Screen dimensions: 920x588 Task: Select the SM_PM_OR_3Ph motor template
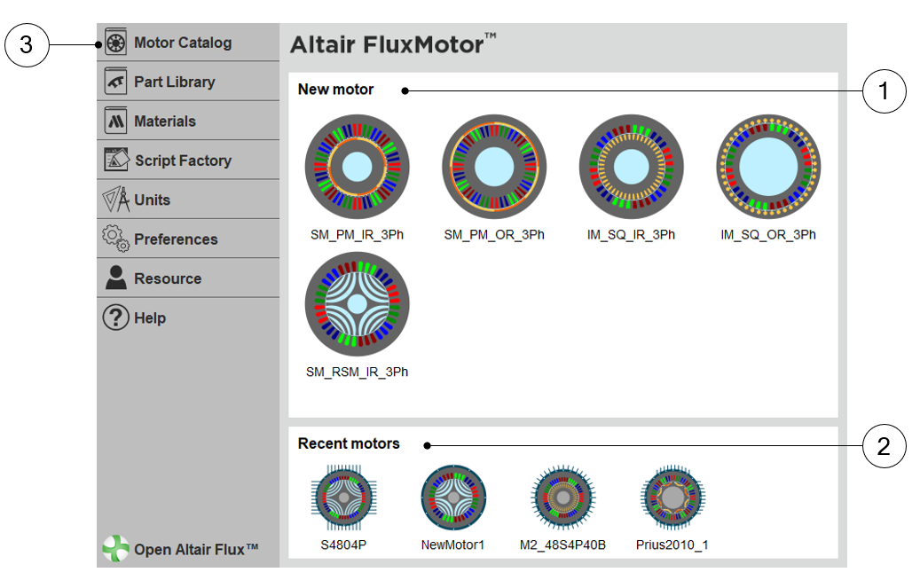coord(494,167)
